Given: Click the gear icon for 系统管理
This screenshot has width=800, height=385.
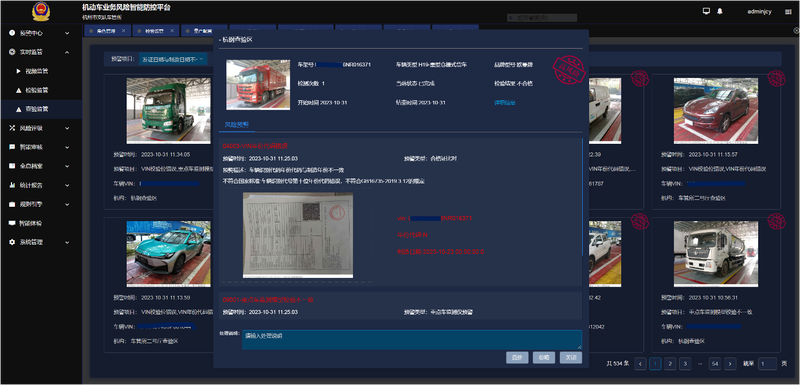Looking at the screenshot, I should click(x=12, y=242).
